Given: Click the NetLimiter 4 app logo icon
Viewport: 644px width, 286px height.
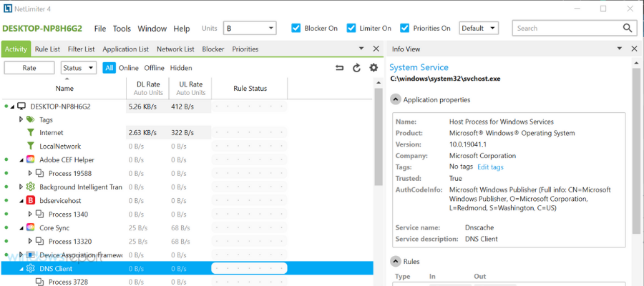Looking at the screenshot, I should [x=7, y=8].
